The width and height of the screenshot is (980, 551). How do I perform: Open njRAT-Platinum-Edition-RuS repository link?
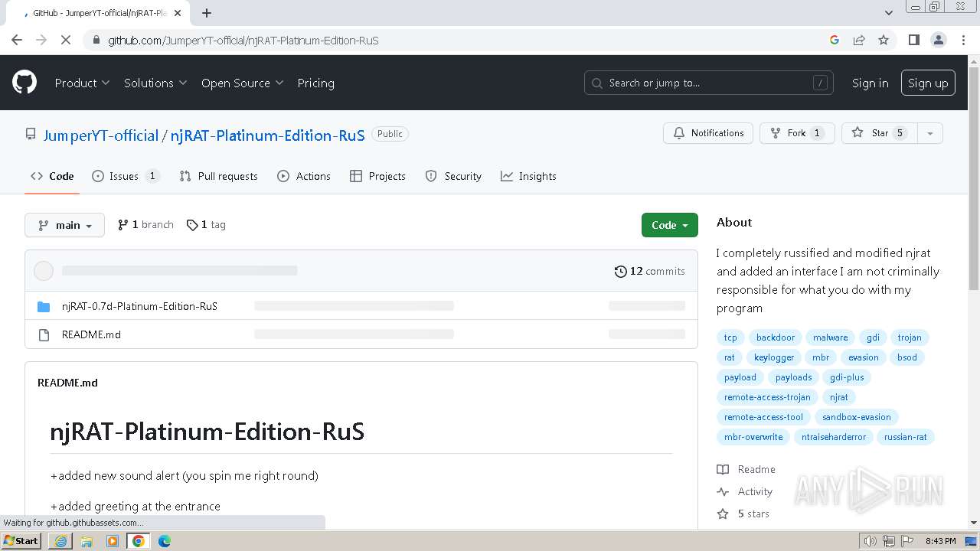[267, 135]
